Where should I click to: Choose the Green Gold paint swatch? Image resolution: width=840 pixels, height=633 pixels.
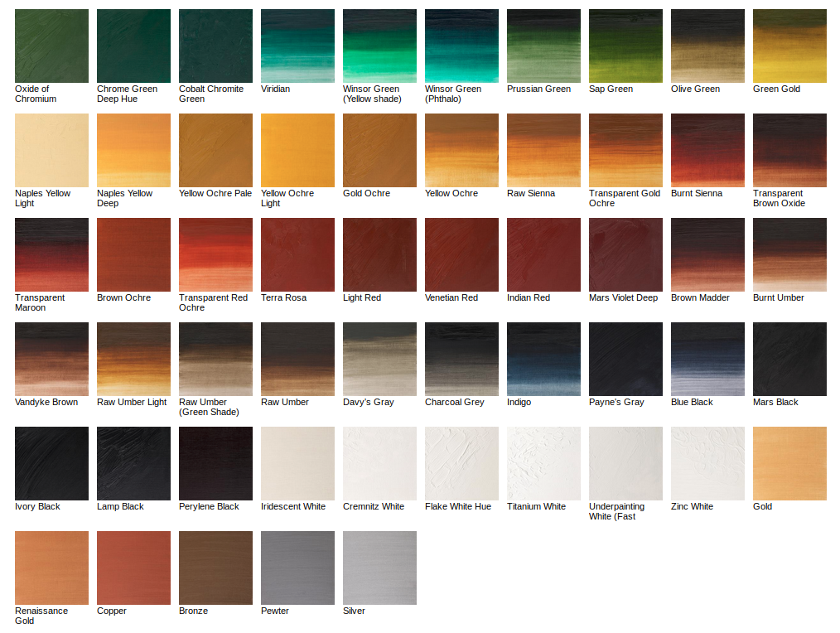coord(789,46)
